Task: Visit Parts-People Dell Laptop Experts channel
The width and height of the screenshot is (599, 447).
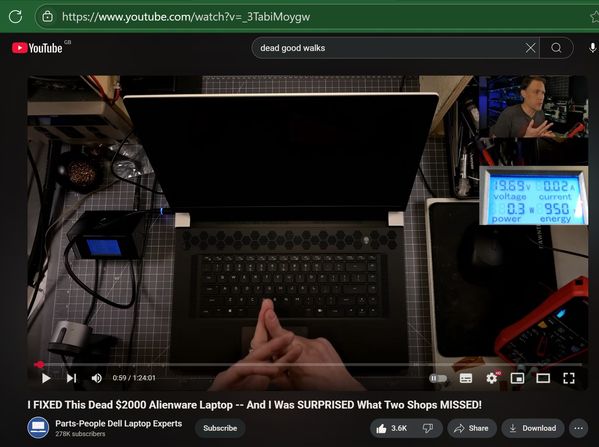Action: (118, 424)
